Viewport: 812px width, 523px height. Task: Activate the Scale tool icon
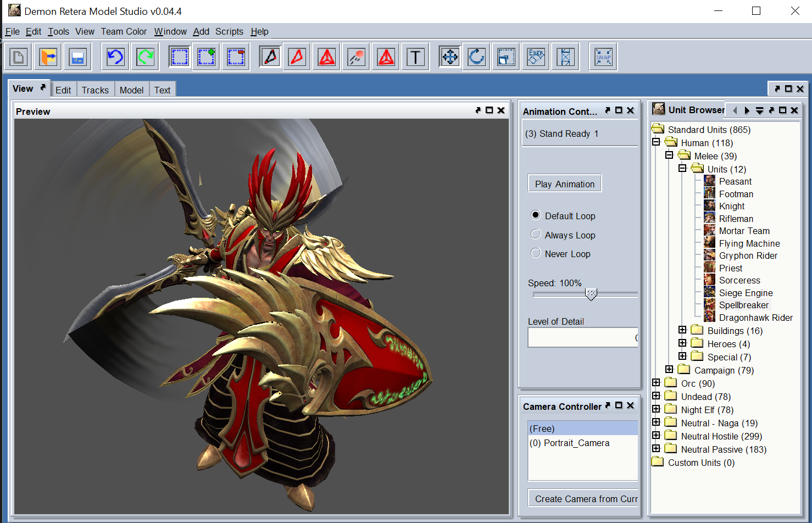tap(507, 57)
